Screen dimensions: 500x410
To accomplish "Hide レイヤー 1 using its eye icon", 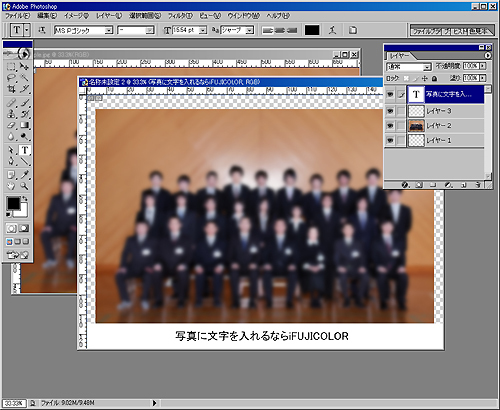I will (390, 140).
